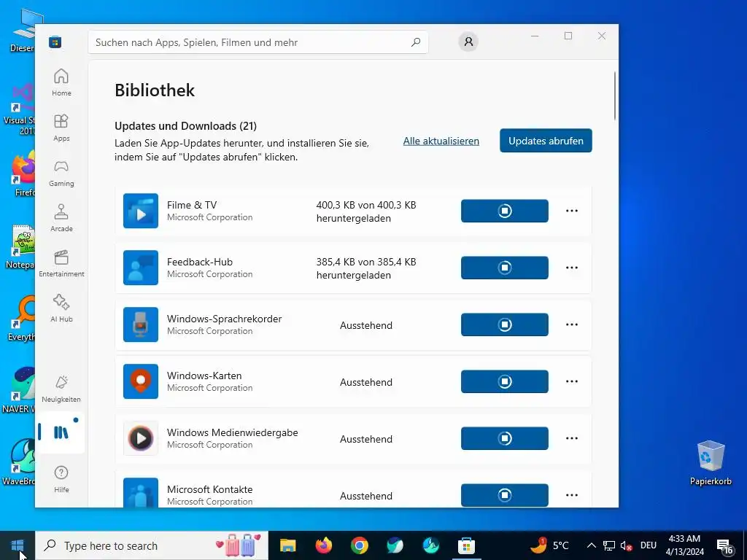Cancel the pending Microsoft Kontakte update
This screenshot has width=747, height=560.
coord(505,495)
